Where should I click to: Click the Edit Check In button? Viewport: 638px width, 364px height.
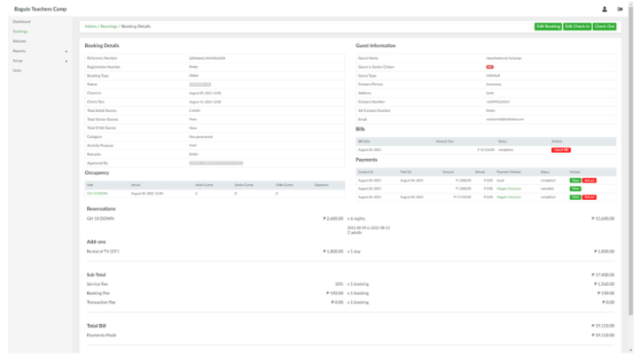point(576,27)
